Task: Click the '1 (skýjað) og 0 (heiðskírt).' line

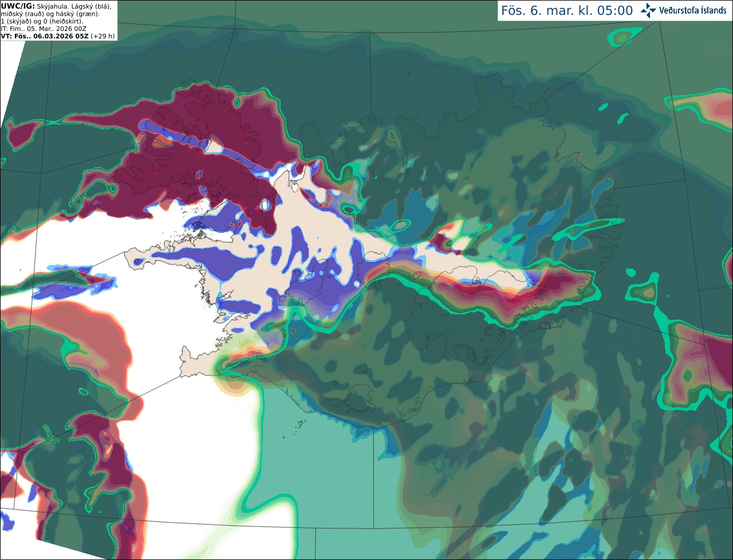Action: click(42, 21)
